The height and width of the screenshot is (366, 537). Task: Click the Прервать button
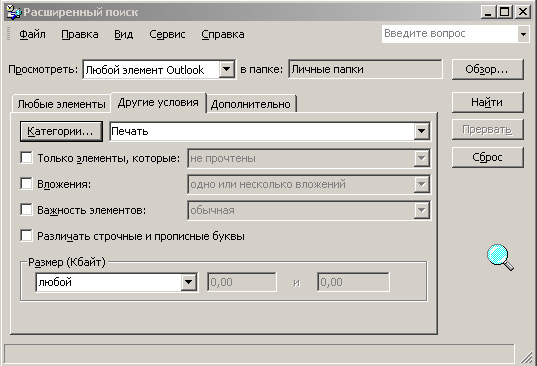point(487,129)
